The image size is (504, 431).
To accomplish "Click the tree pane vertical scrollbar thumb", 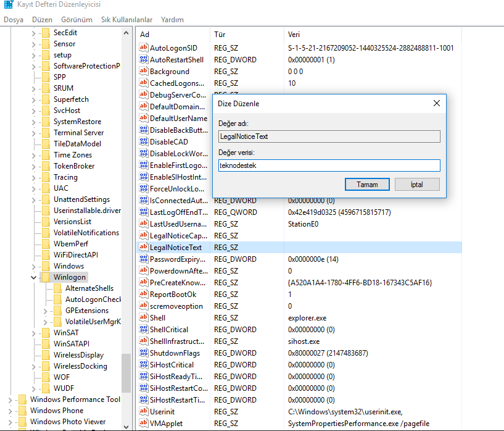I will point(126,372).
